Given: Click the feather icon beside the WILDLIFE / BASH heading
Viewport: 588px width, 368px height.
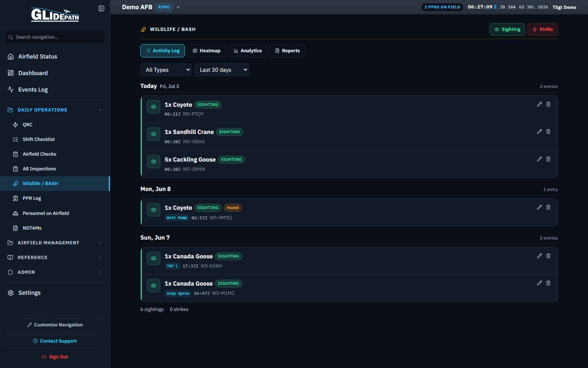Looking at the screenshot, I should (x=143, y=29).
